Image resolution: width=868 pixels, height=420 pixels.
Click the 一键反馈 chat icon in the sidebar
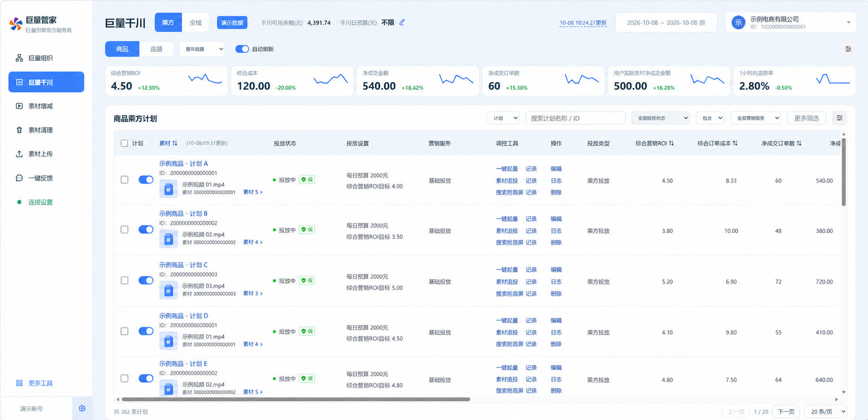coord(19,178)
